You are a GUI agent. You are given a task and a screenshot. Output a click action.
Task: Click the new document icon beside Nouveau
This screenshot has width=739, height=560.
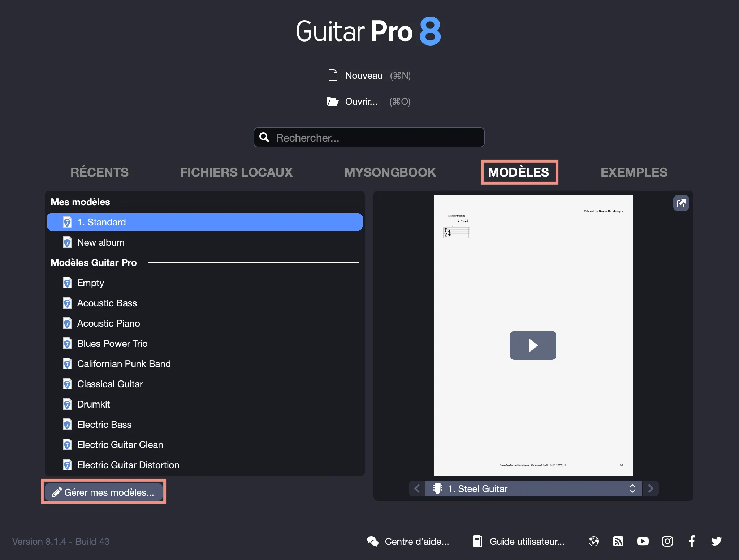pos(333,75)
